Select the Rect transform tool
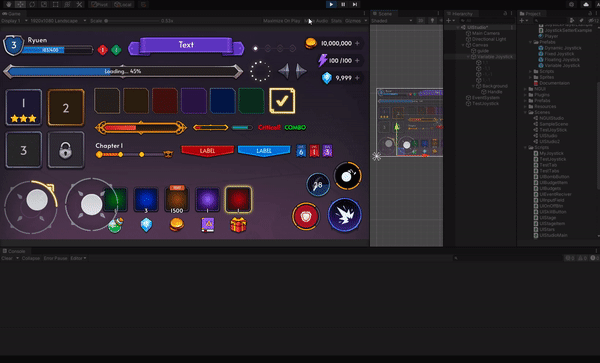Image resolution: width=600 pixels, height=363 pixels. pos(56,5)
